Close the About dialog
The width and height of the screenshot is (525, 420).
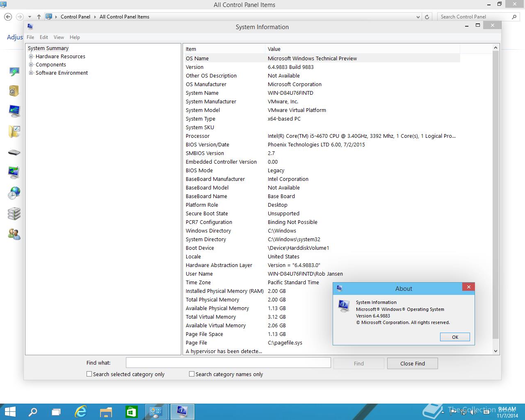click(468, 287)
